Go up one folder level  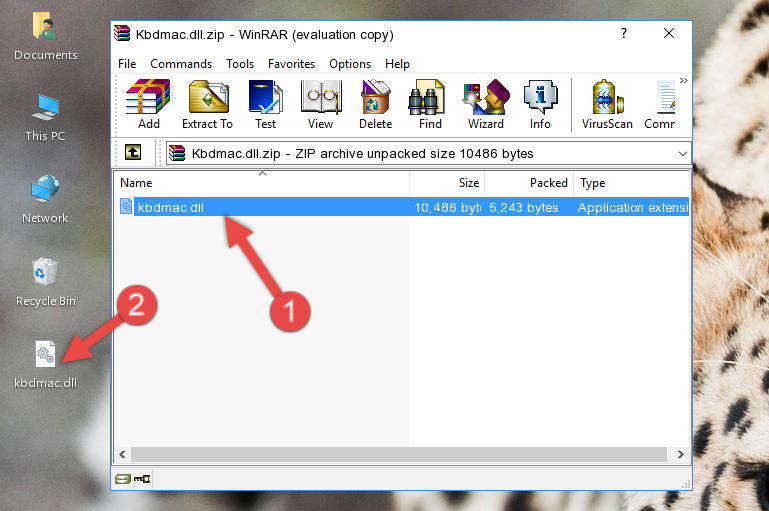[133, 153]
